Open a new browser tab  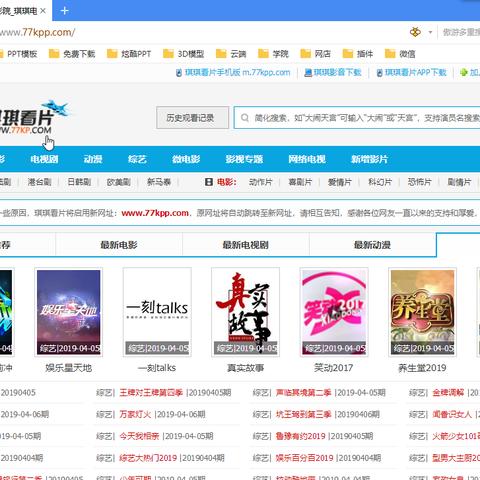[64, 11]
